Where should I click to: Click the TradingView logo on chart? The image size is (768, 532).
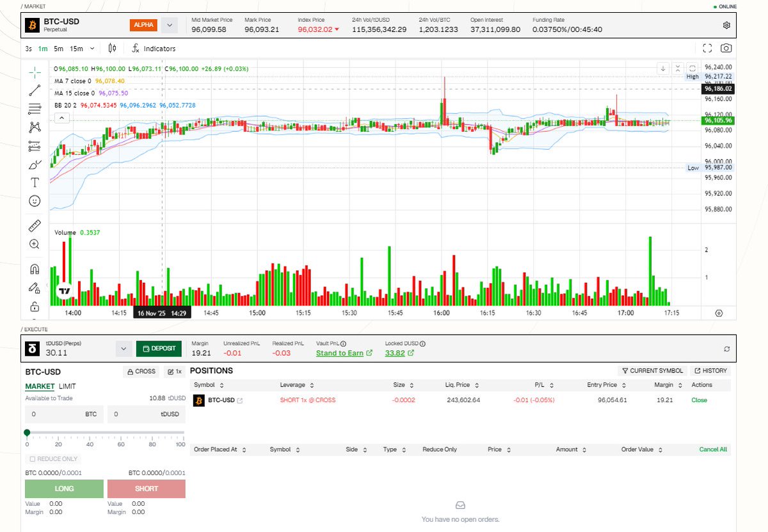tap(65, 291)
